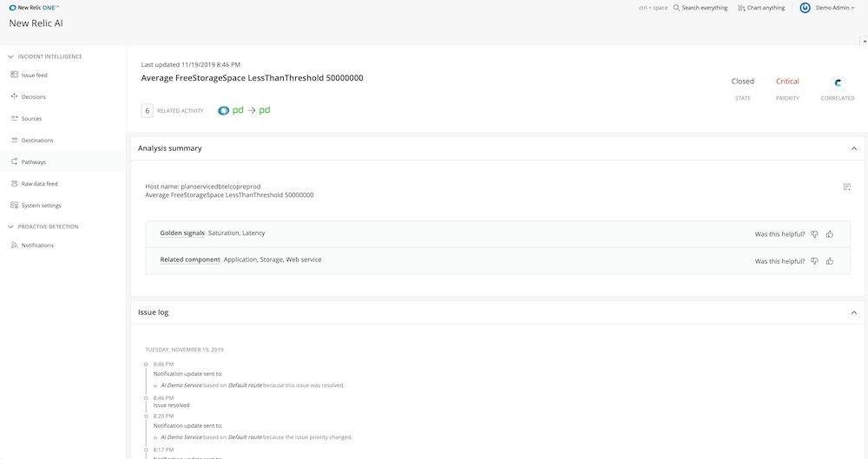This screenshot has height=459, width=868.
Task: Click the Notifications feed icon
Action: (15, 246)
